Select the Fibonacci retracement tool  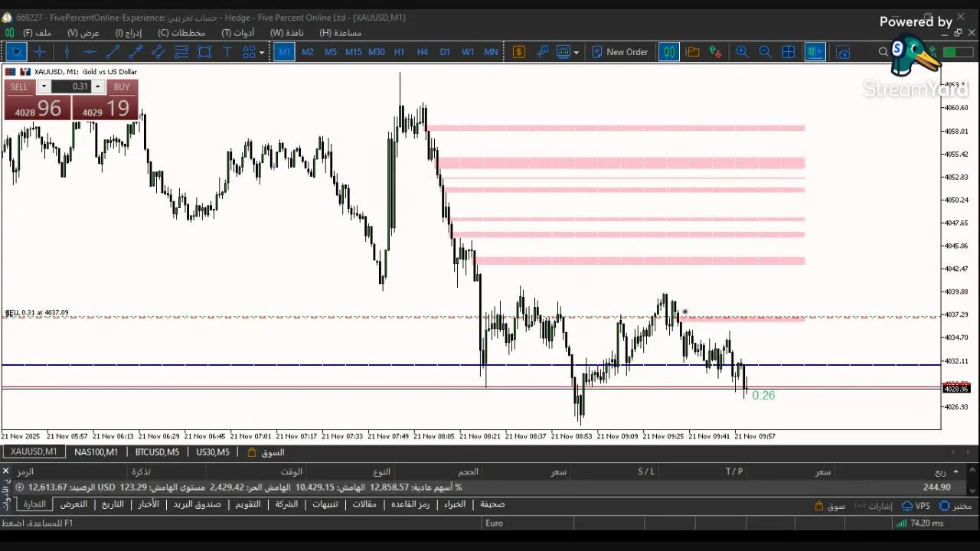point(181,52)
